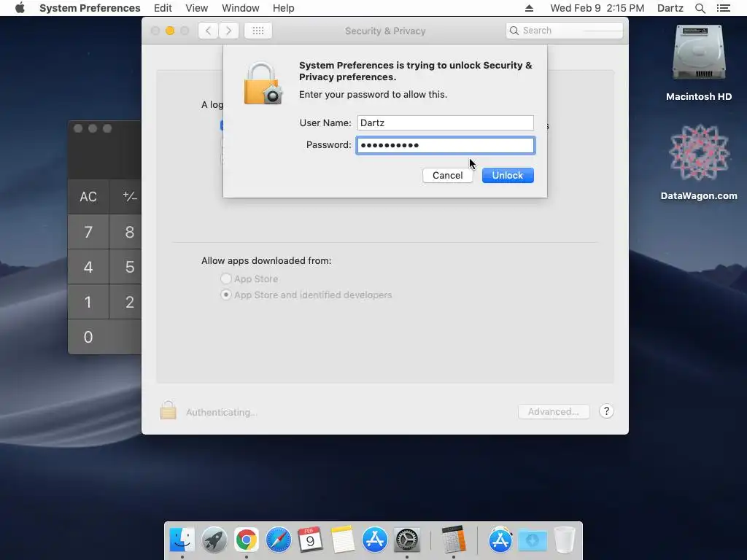Viewport: 747px width, 560px height.
Task: Open Google Chrome from the Dock
Action: [247, 540]
